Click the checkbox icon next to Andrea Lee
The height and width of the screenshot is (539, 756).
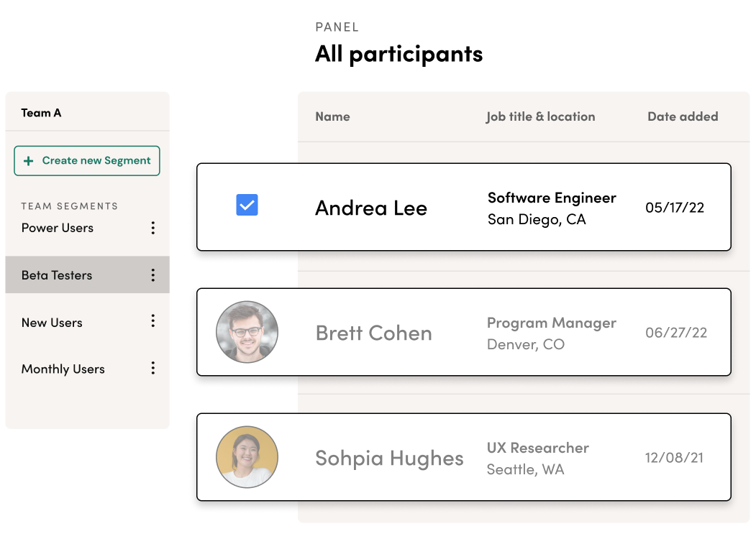click(247, 206)
